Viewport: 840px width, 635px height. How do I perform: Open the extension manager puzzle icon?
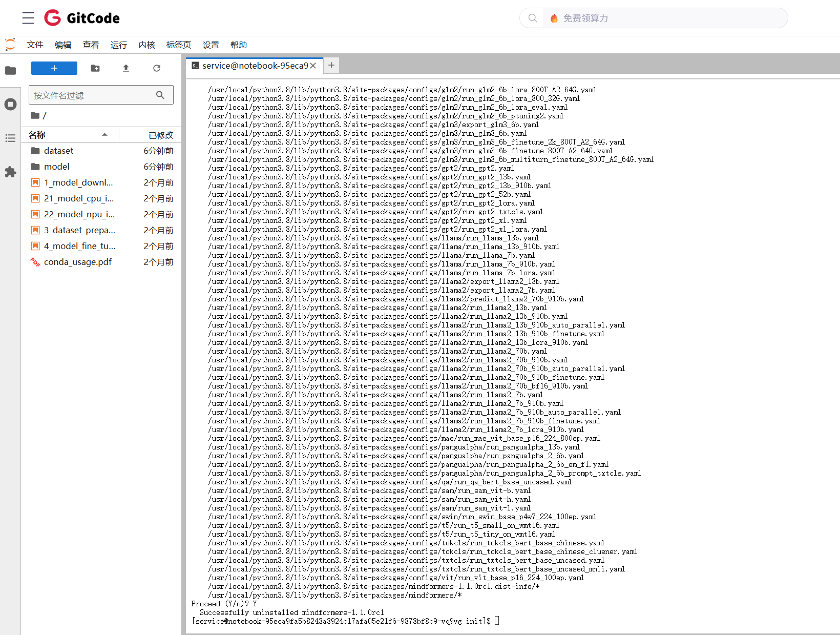pos(10,172)
